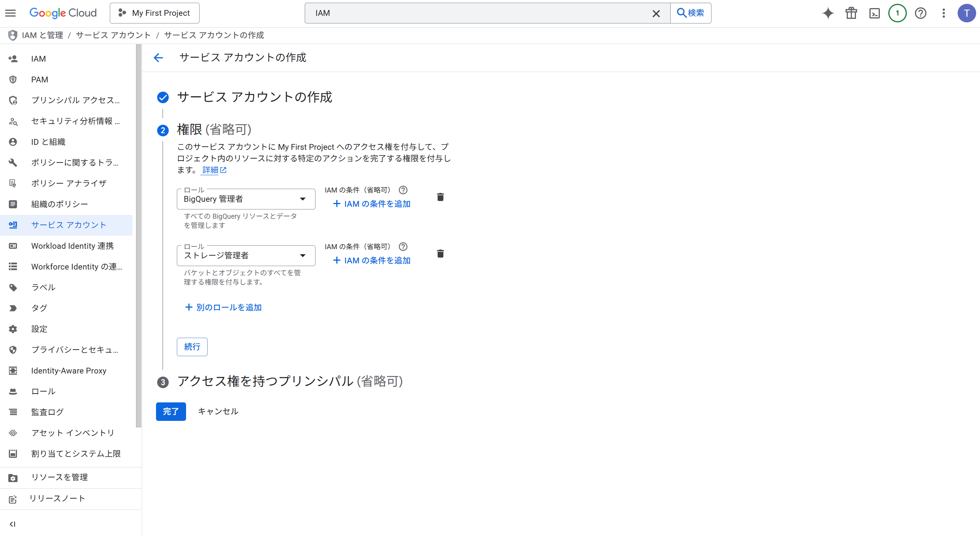Open the My First Project selector
Viewport: 980px width, 536px height.
tap(154, 13)
